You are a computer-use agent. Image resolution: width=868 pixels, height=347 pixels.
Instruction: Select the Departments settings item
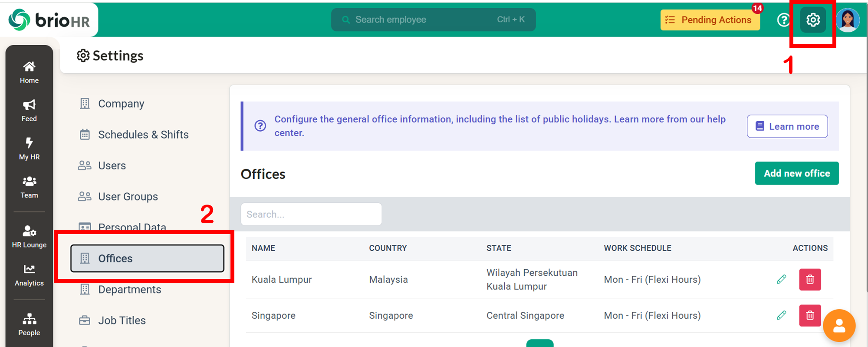129,290
